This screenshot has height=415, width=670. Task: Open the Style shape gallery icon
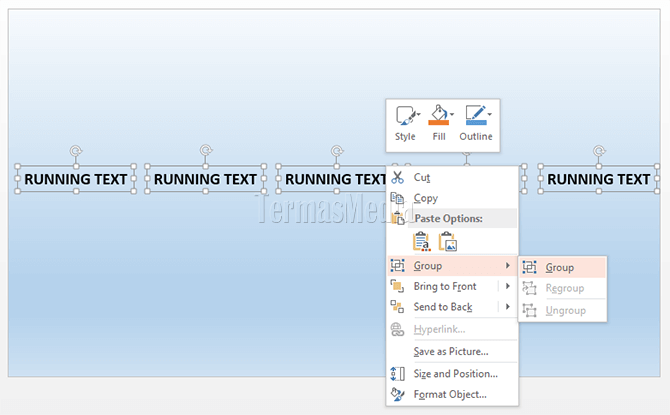406,115
